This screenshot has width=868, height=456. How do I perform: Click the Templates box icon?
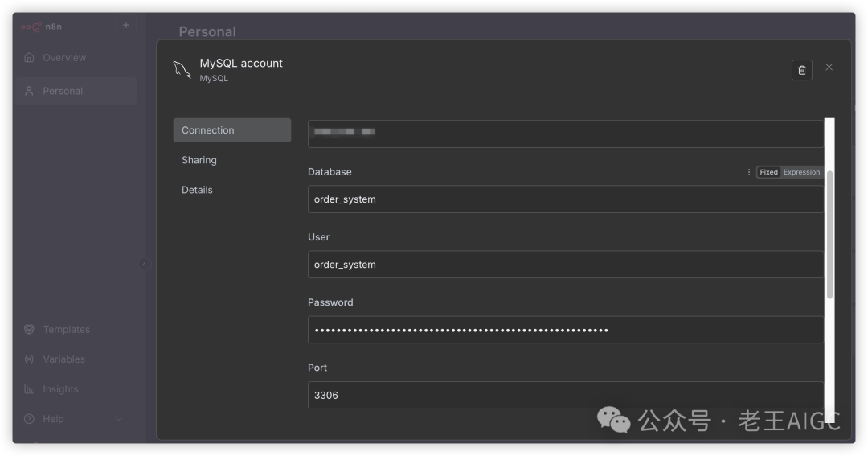click(x=30, y=329)
